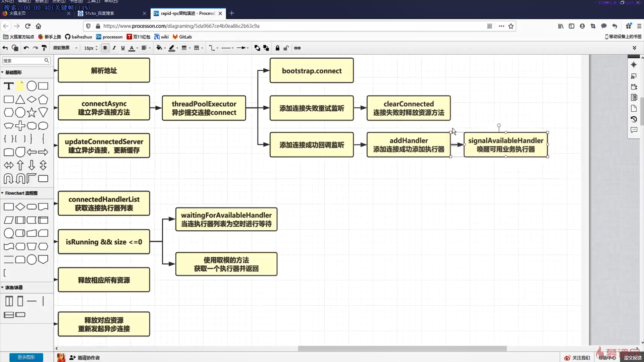Open the navigator compass icon
The width and height of the screenshot is (644, 362).
(634, 65)
